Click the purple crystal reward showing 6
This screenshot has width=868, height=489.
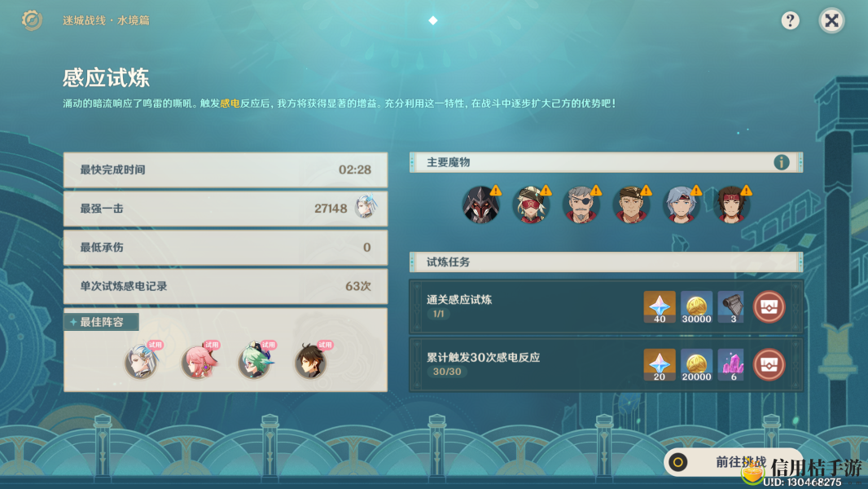pyautogui.click(x=730, y=364)
